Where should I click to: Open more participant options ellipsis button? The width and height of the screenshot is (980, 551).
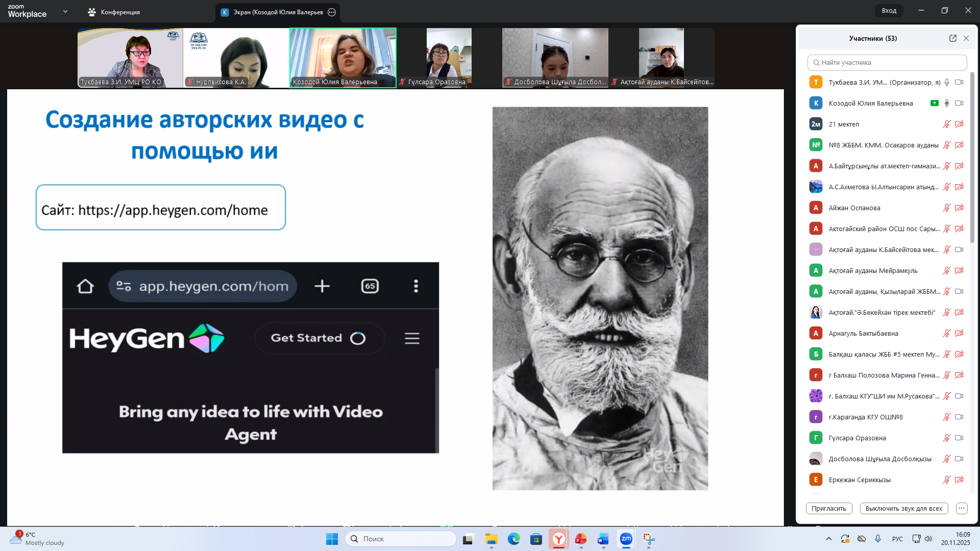[962, 508]
